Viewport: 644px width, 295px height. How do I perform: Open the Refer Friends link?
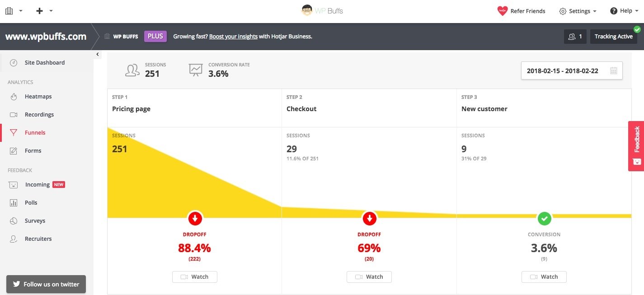(x=527, y=11)
